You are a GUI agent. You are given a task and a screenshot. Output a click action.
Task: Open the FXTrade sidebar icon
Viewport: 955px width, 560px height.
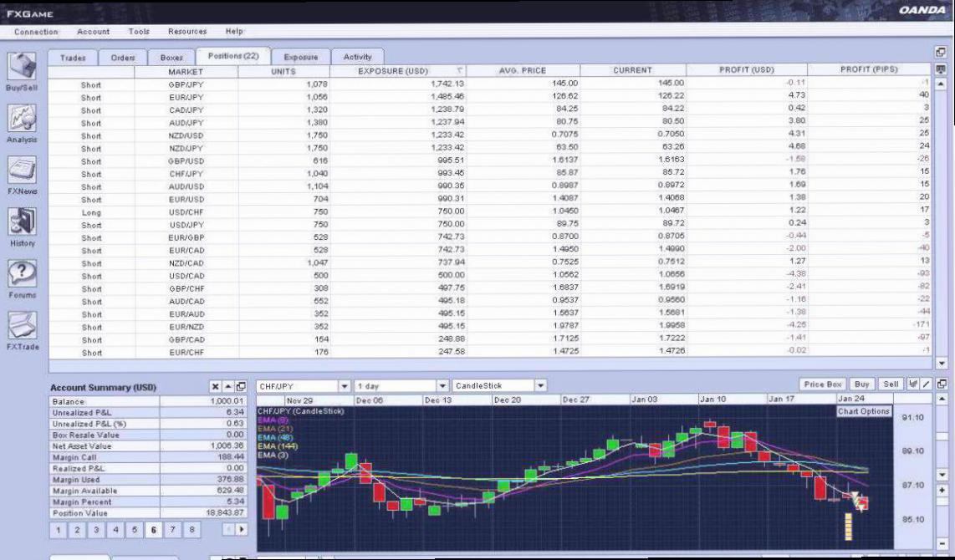coord(22,326)
